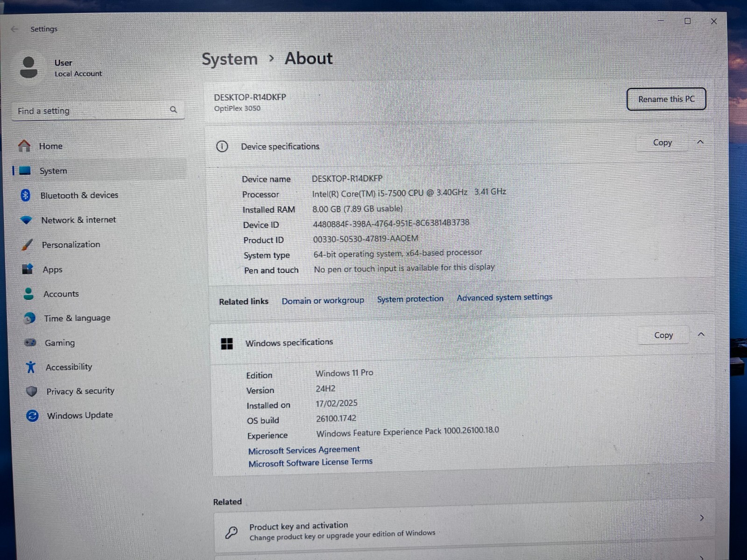Click the Privacy shield icon

pyautogui.click(x=32, y=391)
